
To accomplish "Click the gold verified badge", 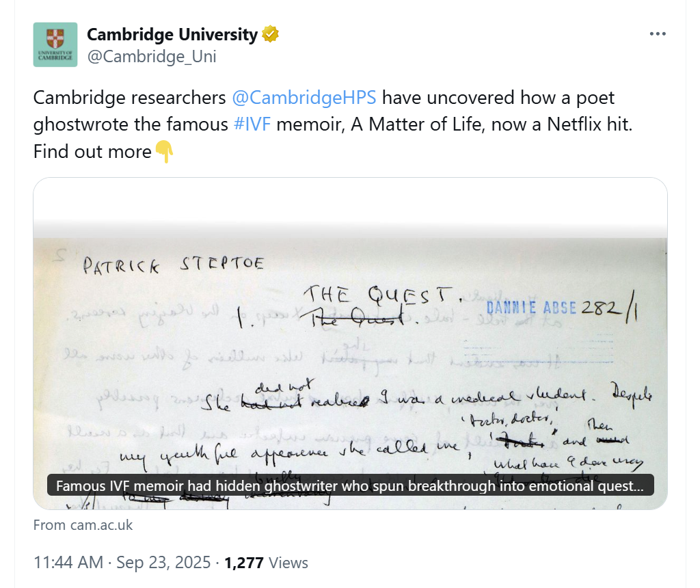I will click(271, 34).
